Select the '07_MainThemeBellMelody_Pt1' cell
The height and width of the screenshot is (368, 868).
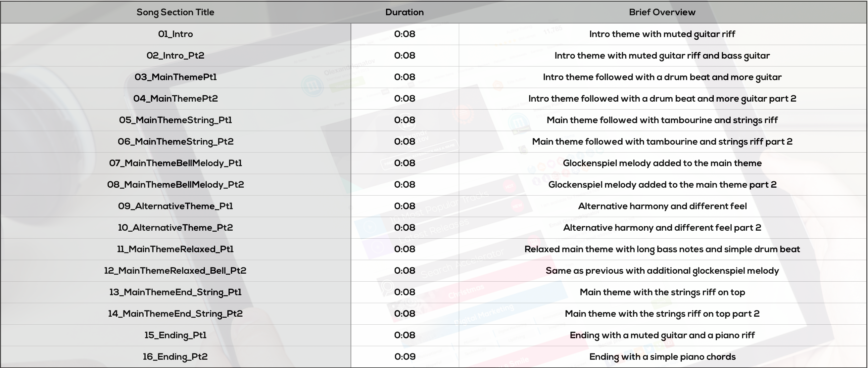[175, 163]
